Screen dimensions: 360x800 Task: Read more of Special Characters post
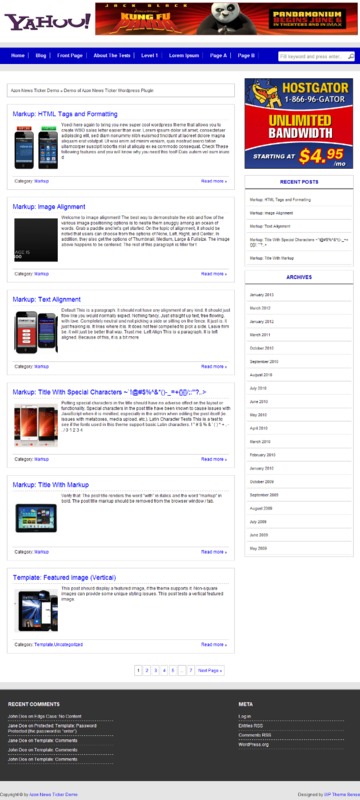click(214, 459)
